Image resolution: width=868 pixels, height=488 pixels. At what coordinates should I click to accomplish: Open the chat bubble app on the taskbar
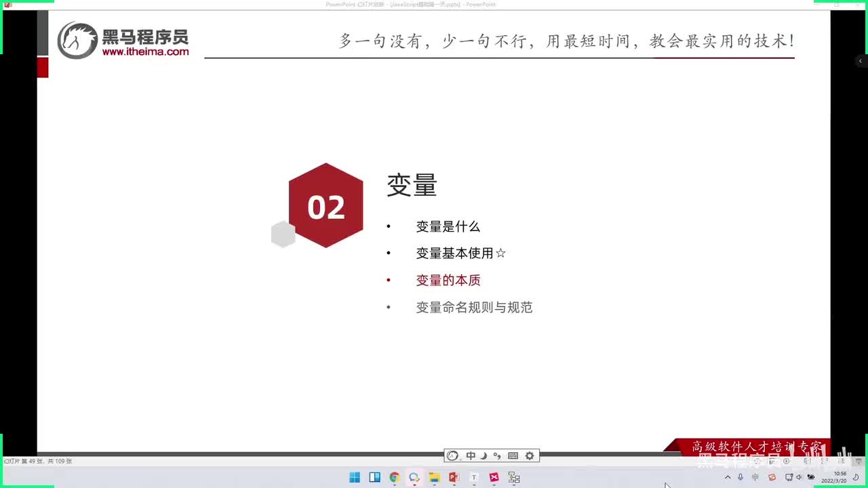414,477
